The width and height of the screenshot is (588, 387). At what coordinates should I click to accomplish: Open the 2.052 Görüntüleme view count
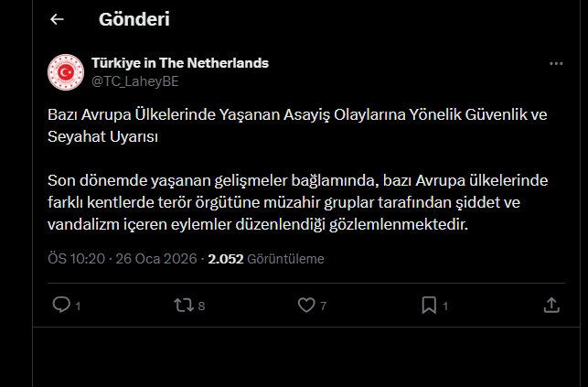pyautogui.click(x=266, y=259)
